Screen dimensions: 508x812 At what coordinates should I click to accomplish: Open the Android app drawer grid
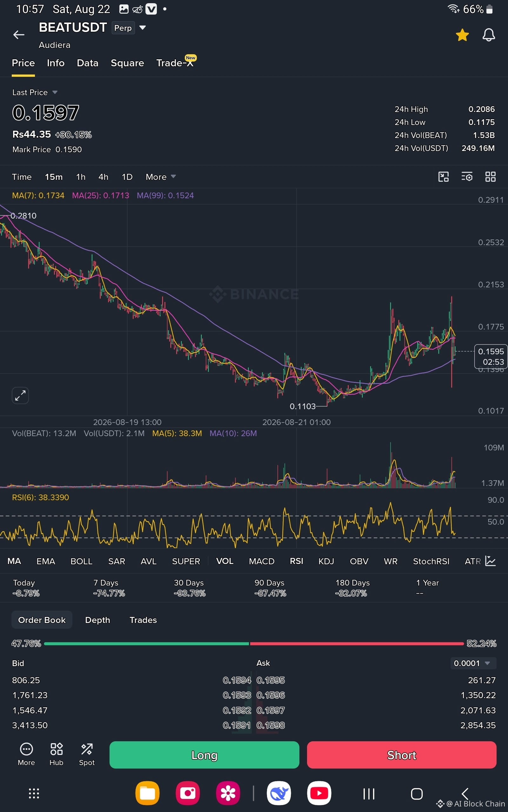[x=34, y=794]
